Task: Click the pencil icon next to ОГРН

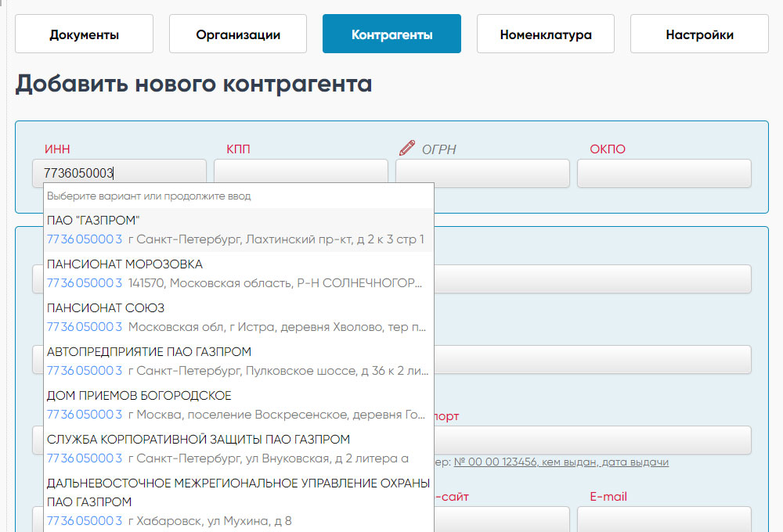Action: pyautogui.click(x=407, y=148)
